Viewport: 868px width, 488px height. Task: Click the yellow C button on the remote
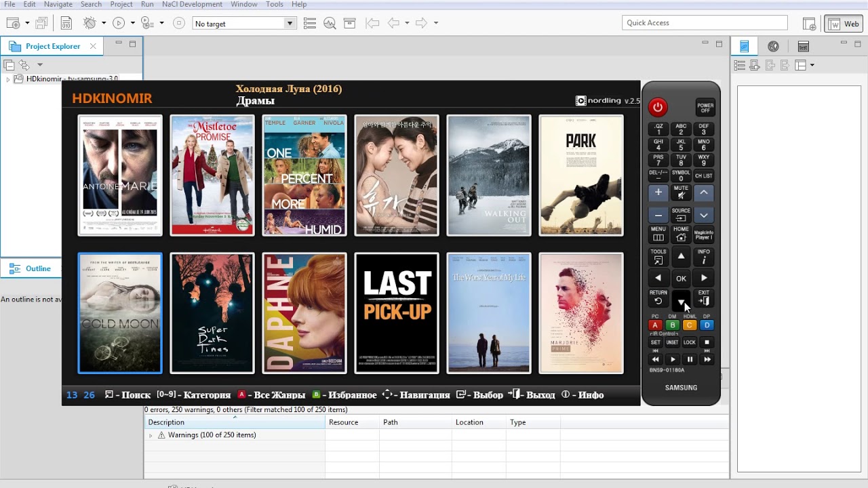689,325
